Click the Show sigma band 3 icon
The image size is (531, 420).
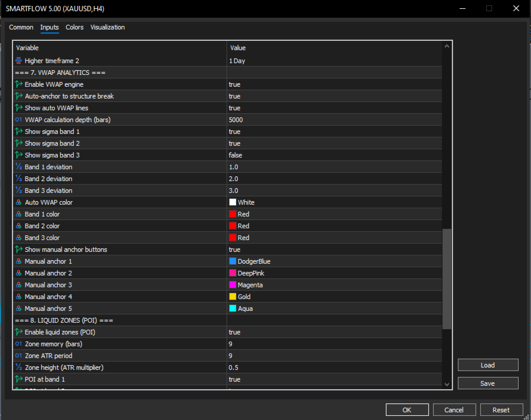[19, 155]
